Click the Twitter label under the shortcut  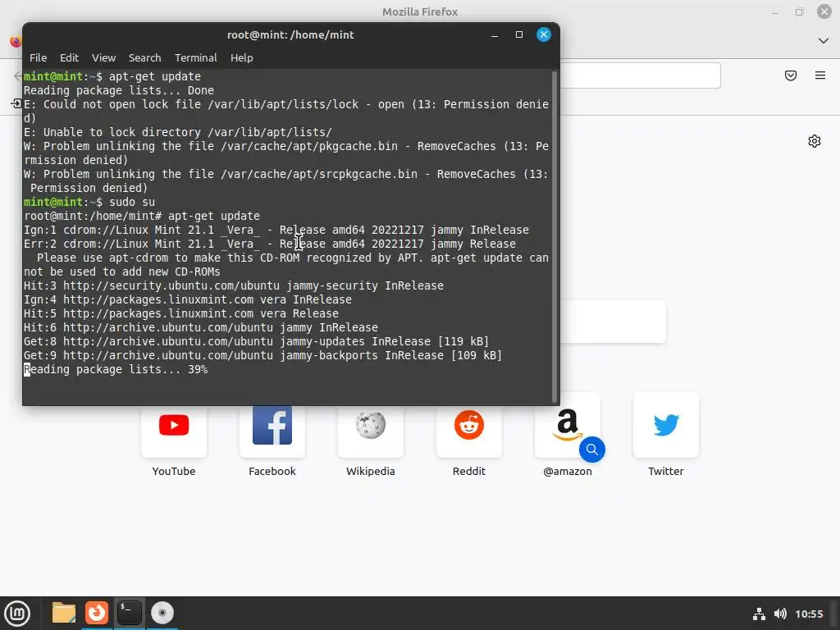666,472
